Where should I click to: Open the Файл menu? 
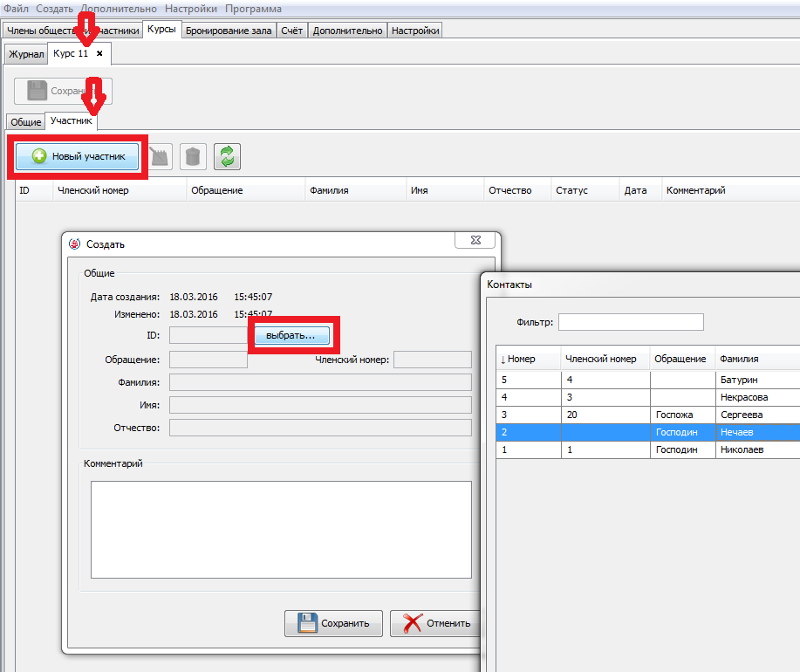(x=16, y=9)
